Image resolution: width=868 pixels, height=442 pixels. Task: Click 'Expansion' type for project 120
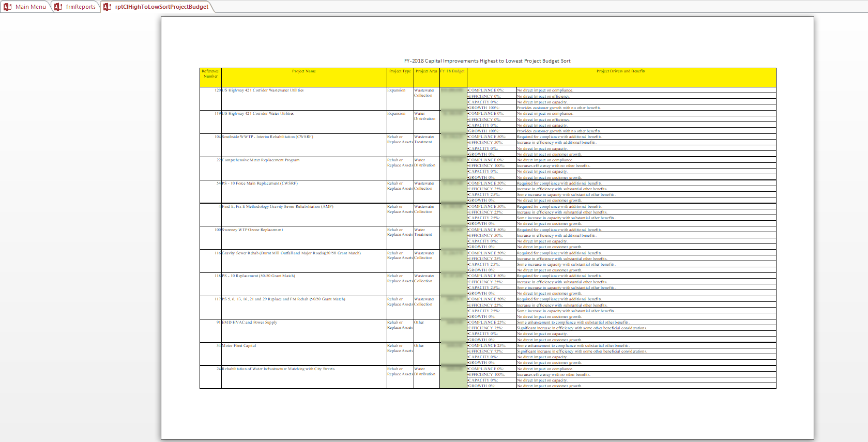[397, 90]
